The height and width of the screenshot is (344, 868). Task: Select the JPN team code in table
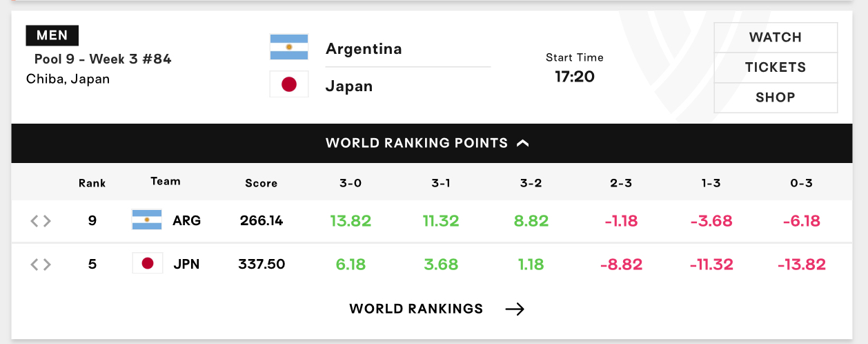(186, 265)
